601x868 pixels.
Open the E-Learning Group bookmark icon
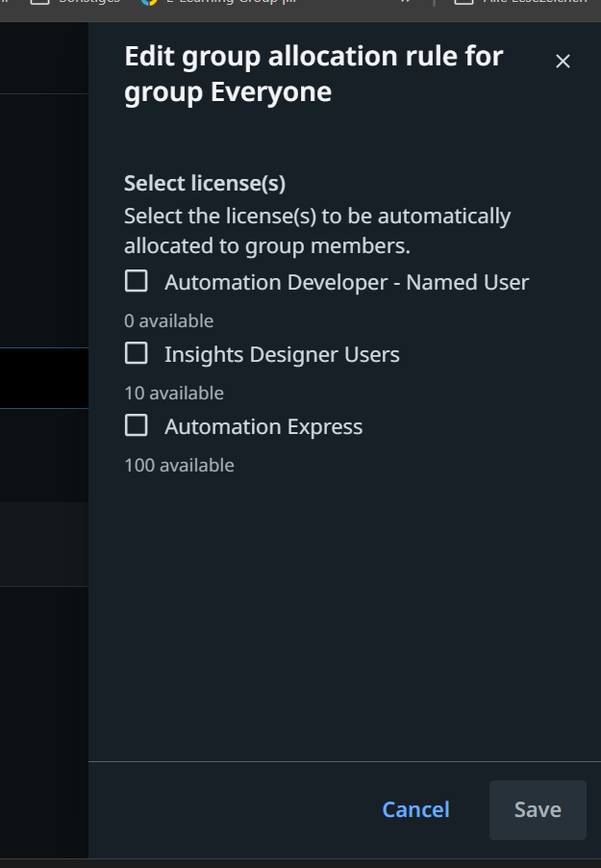(149, 3)
